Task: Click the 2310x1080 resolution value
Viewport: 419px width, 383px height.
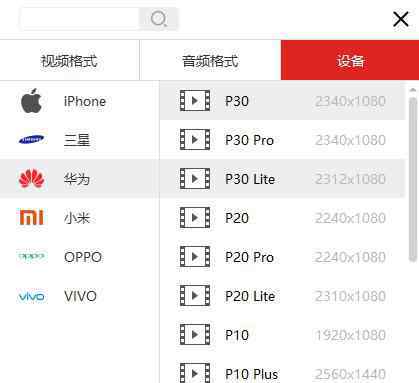Action: (350, 296)
